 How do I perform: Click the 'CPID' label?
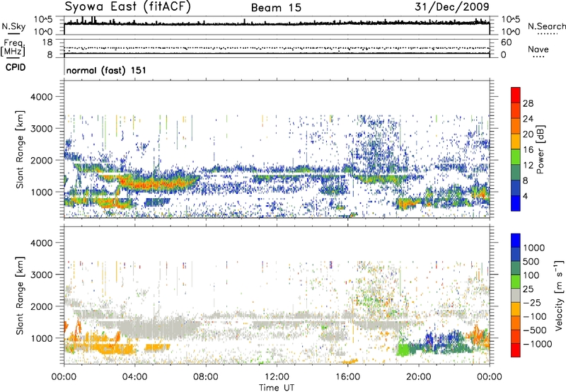pyautogui.click(x=16, y=67)
